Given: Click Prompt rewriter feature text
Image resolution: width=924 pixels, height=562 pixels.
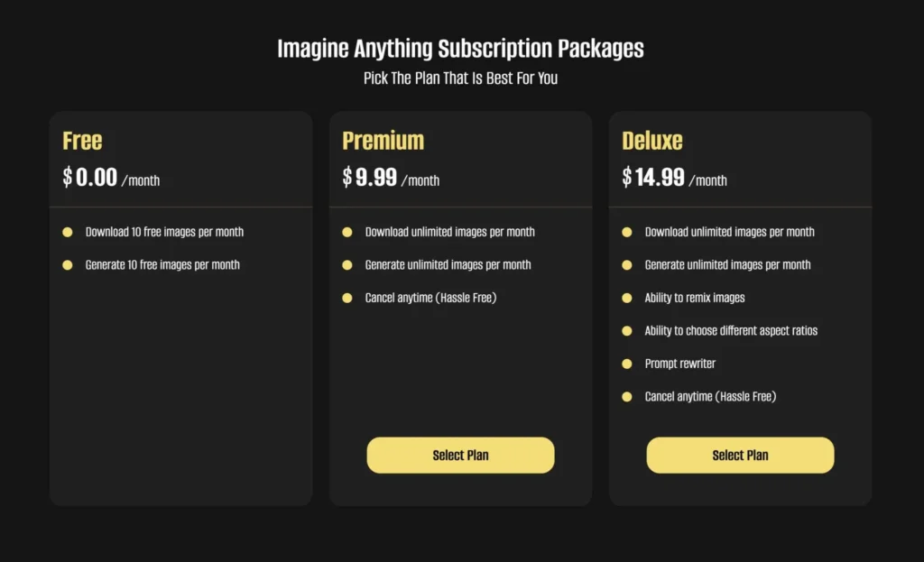Looking at the screenshot, I should tap(679, 364).
